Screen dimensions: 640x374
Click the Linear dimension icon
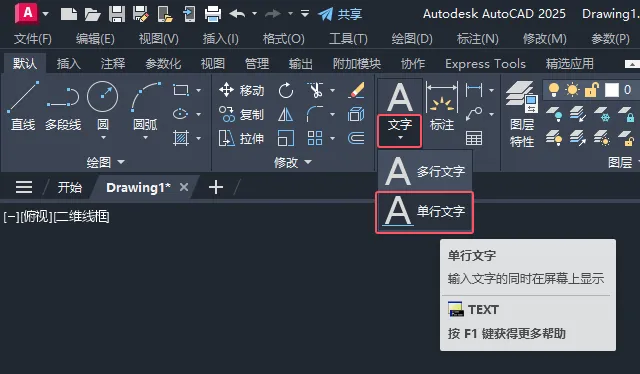[474, 90]
